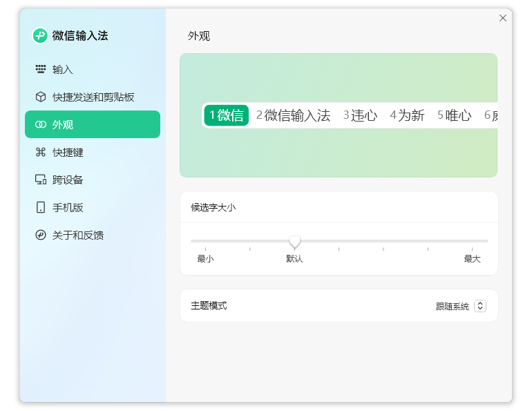
Task: Click the WeChat Input Method logo icon
Action: (x=40, y=36)
